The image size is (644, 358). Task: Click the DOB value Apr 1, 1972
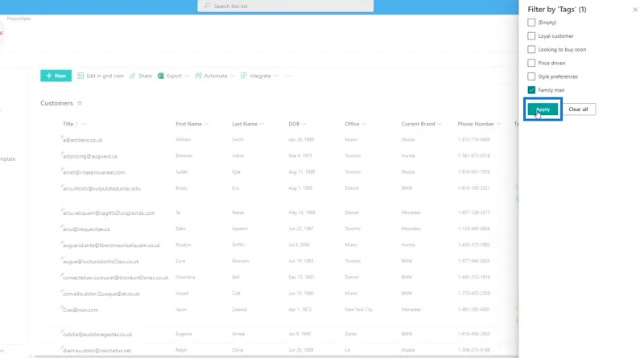[299, 310]
